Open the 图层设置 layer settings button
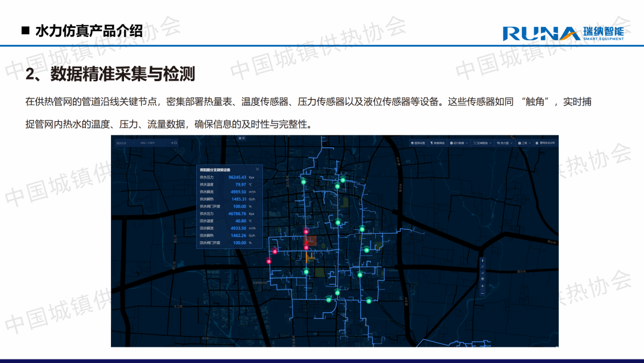 pos(419,143)
